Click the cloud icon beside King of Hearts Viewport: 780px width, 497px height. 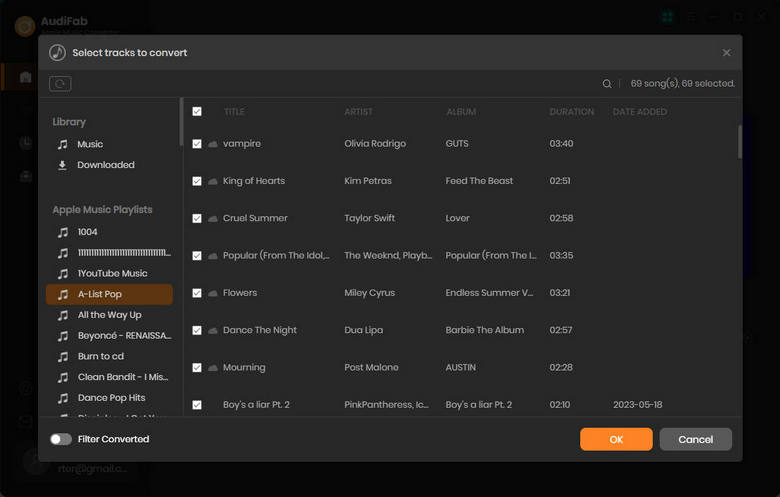coord(213,181)
